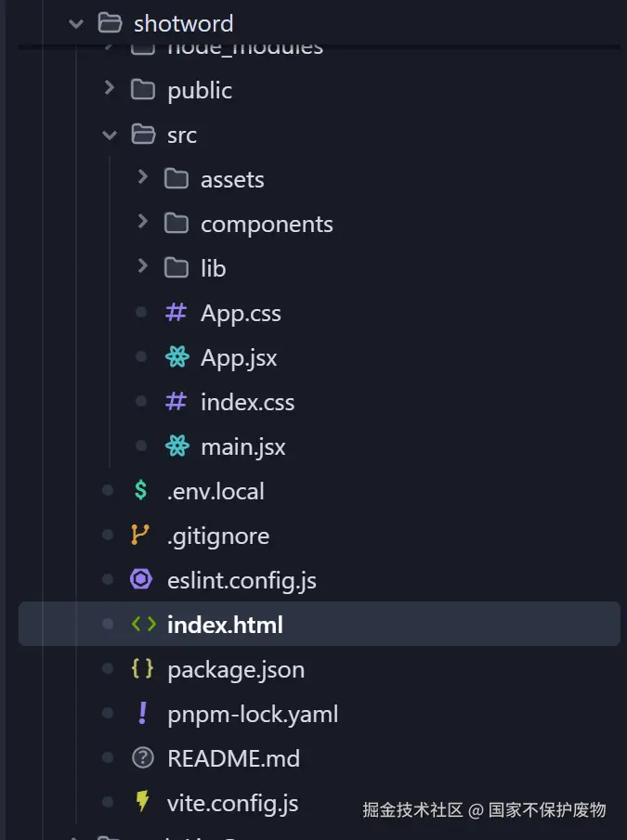The image size is (627, 840).
Task: Click the lightning bolt icon for vite.config.js
Action: pyautogui.click(x=142, y=803)
